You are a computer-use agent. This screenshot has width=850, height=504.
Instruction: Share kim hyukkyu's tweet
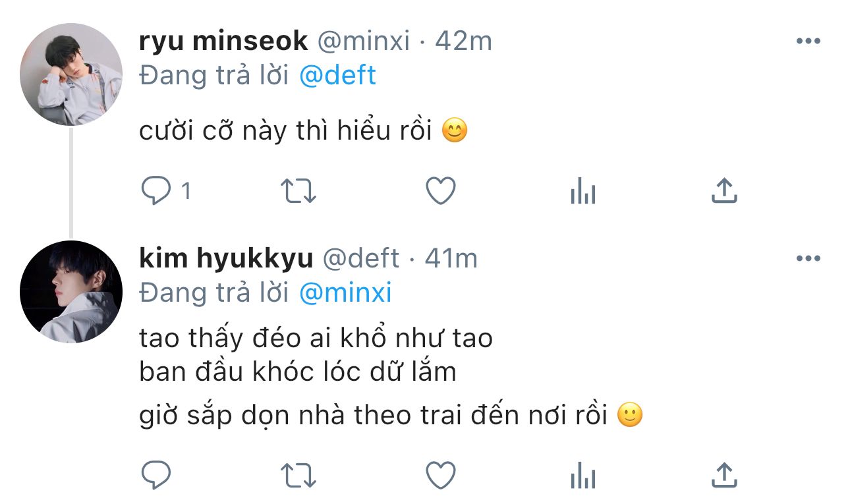724,474
